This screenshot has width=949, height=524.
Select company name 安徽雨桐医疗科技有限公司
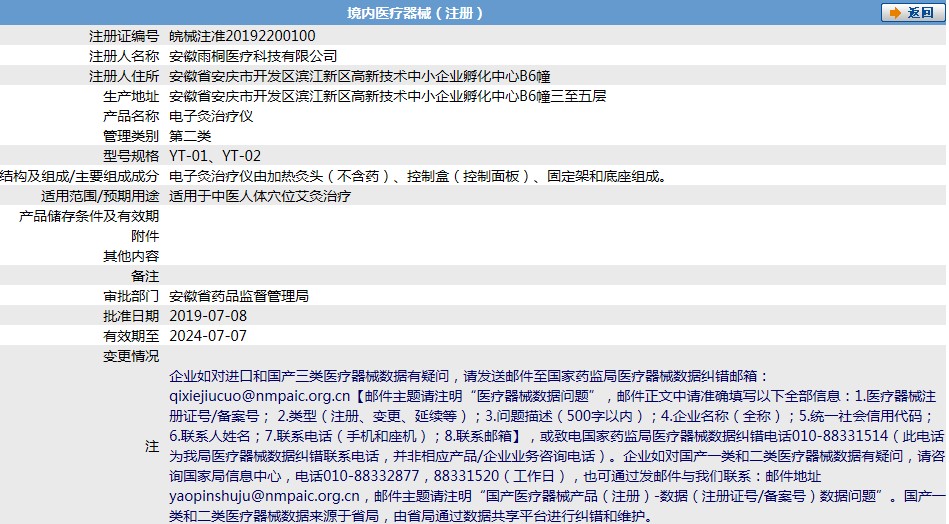(x=253, y=56)
